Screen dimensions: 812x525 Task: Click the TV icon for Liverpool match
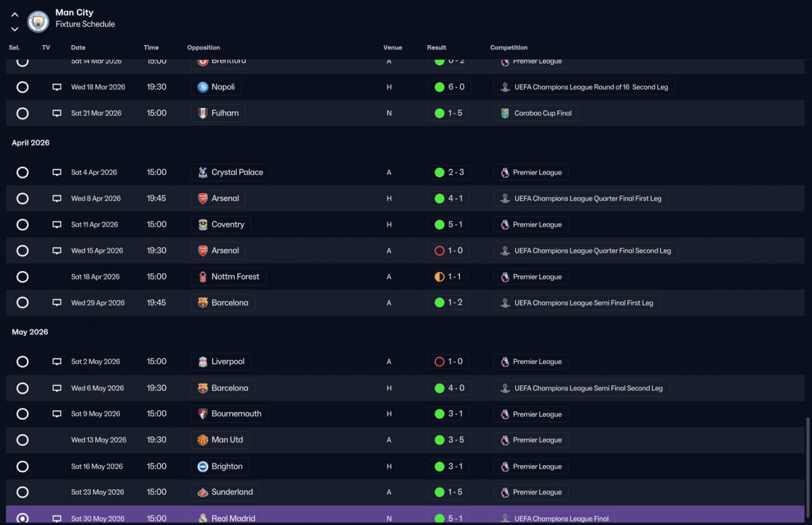(57, 362)
